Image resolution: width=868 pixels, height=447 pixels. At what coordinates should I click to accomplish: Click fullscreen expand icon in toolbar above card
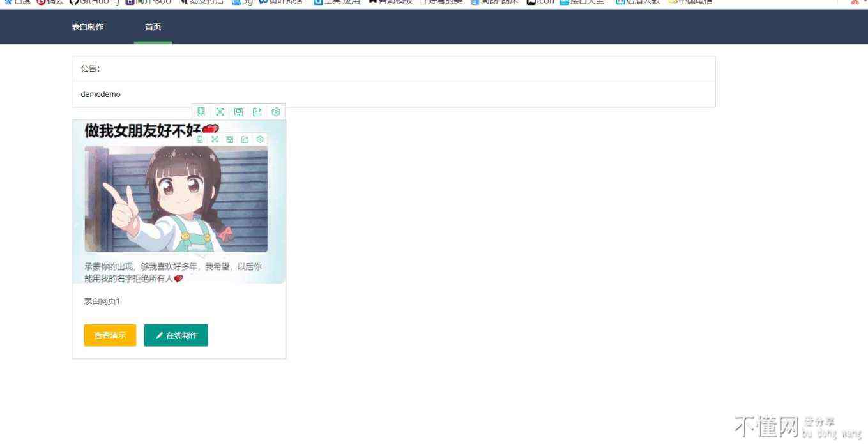coord(220,112)
